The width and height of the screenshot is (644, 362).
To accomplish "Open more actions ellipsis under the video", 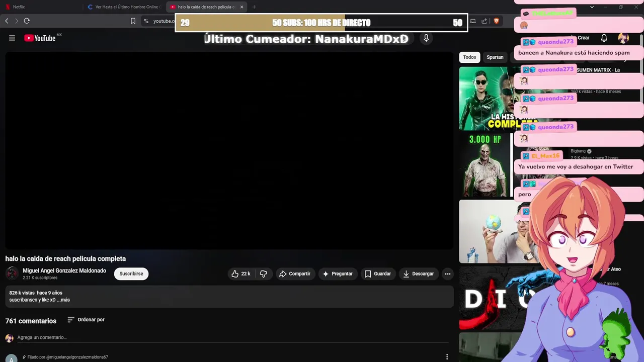I will coord(447,274).
